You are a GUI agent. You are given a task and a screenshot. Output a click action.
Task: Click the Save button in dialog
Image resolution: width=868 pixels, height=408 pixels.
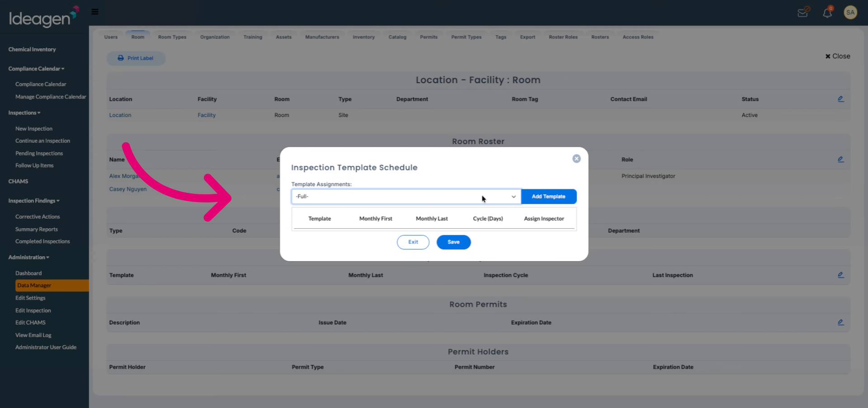tap(453, 242)
